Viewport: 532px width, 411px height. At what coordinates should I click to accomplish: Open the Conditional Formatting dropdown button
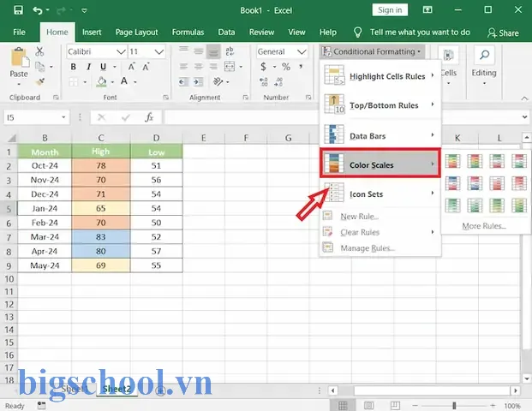tap(372, 51)
